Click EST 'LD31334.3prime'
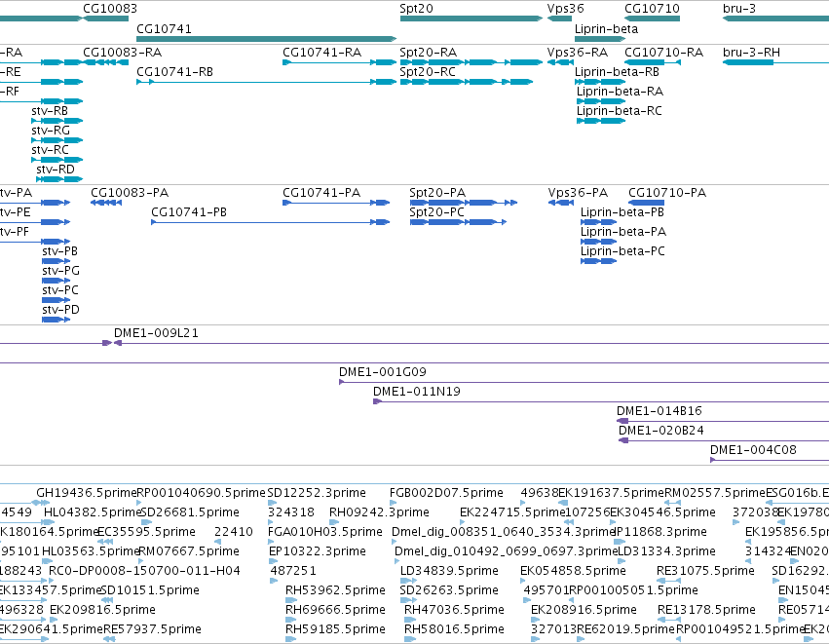 666,552
